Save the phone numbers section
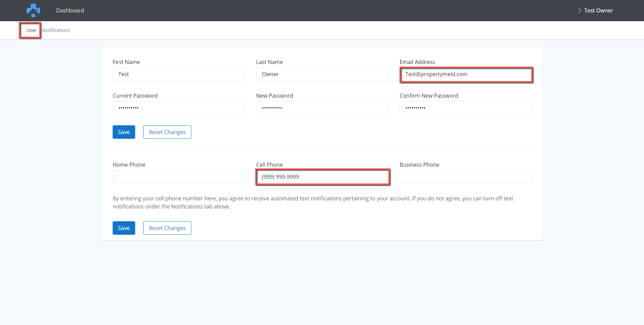Screen dimensions: 644x325 (x=124, y=228)
